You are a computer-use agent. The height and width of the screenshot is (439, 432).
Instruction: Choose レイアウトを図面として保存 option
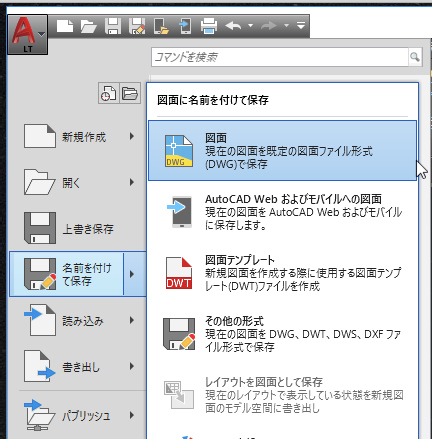pos(282,395)
